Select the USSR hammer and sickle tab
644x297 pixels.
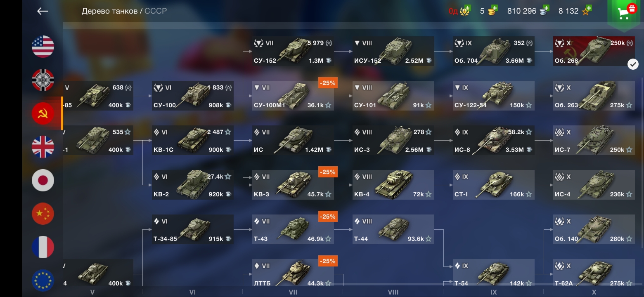click(43, 113)
